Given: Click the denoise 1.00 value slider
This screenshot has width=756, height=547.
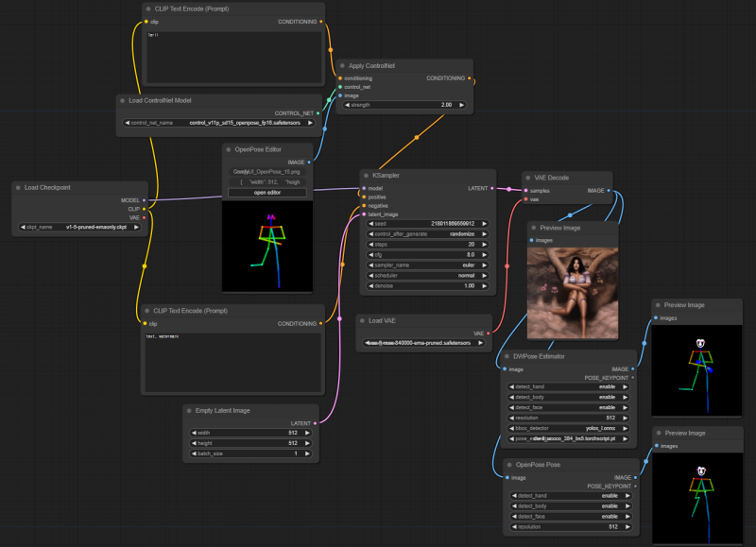Looking at the screenshot, I should point(428,286).
